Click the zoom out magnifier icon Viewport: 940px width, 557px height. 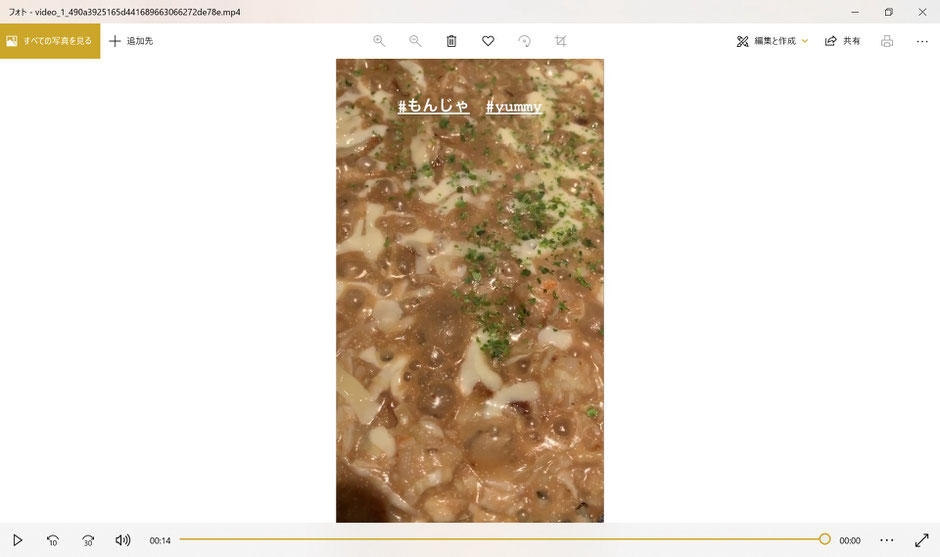click(x=415, y=41)
